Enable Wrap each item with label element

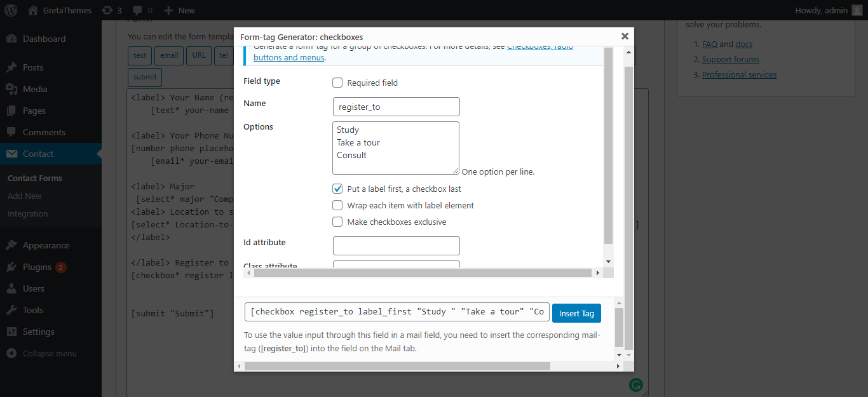tap(337, 205)
